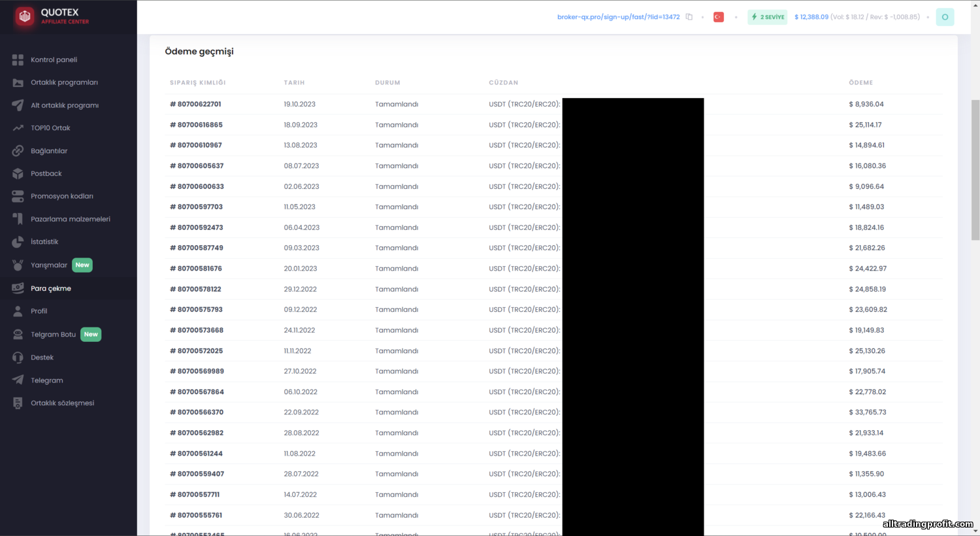Open Kontrol paneli dashboard icon
This screenshot has width=980, height=536.
(x=18, y=60)
